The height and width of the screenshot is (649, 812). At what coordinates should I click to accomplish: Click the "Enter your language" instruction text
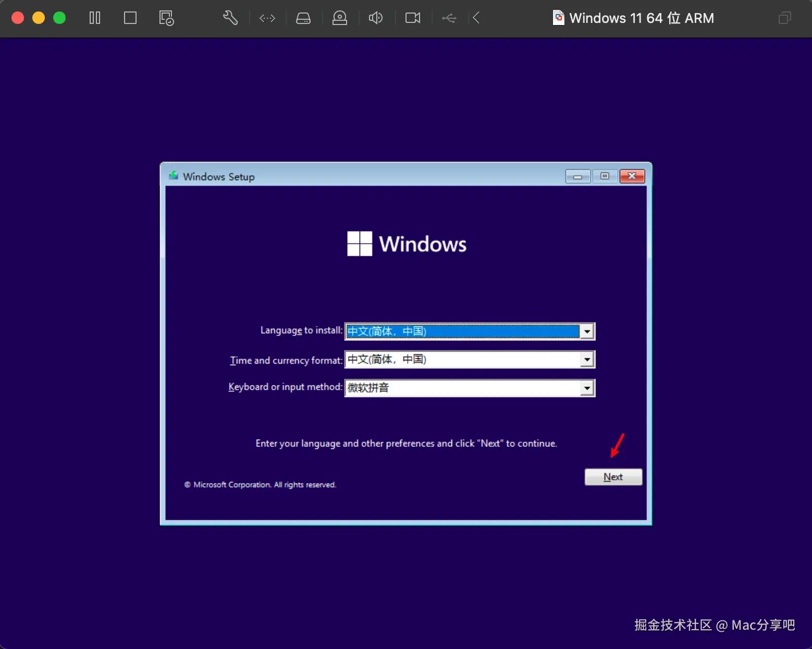coord(406,443)
